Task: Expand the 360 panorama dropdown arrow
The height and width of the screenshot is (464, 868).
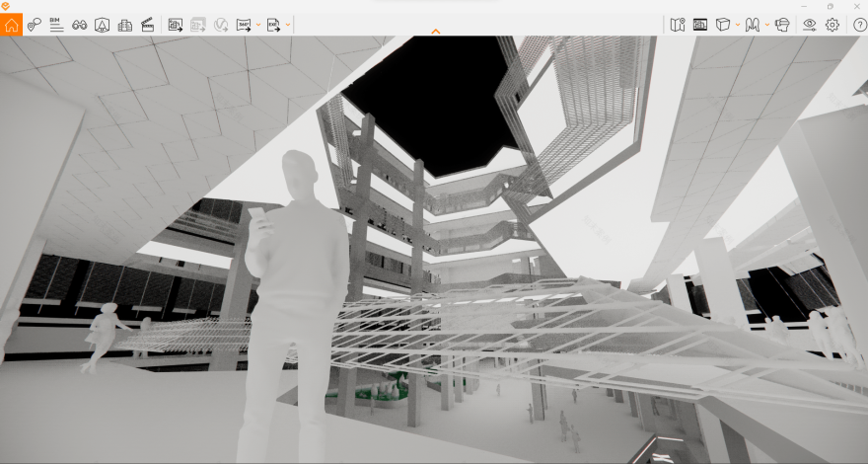Action: click(257, 25)
